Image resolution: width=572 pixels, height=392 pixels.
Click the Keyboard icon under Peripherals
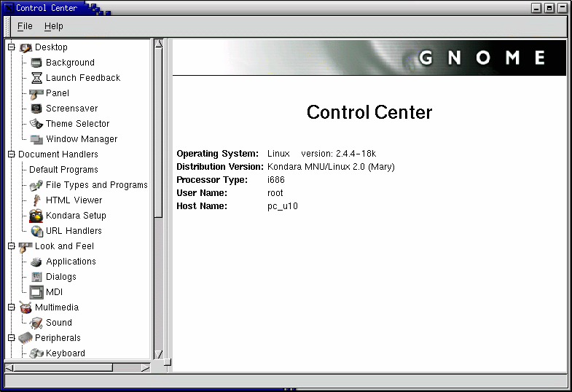point(36,353)
